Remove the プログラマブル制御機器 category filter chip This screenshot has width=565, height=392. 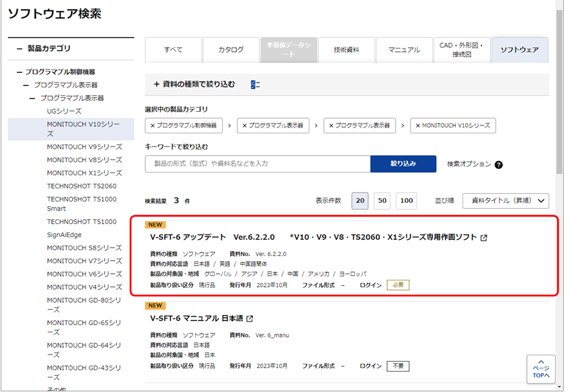[x=184, y=125]
